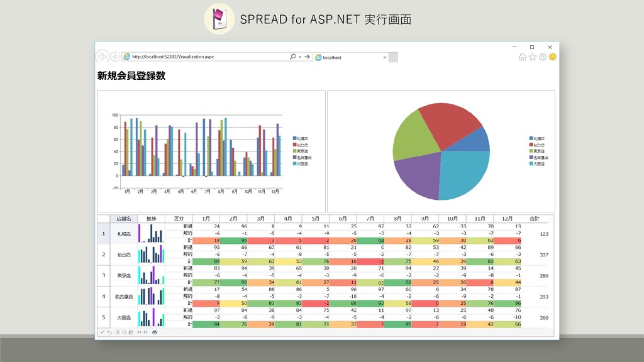Click the undo icon in spreadsheet toolbar

[x=109, y=332]
